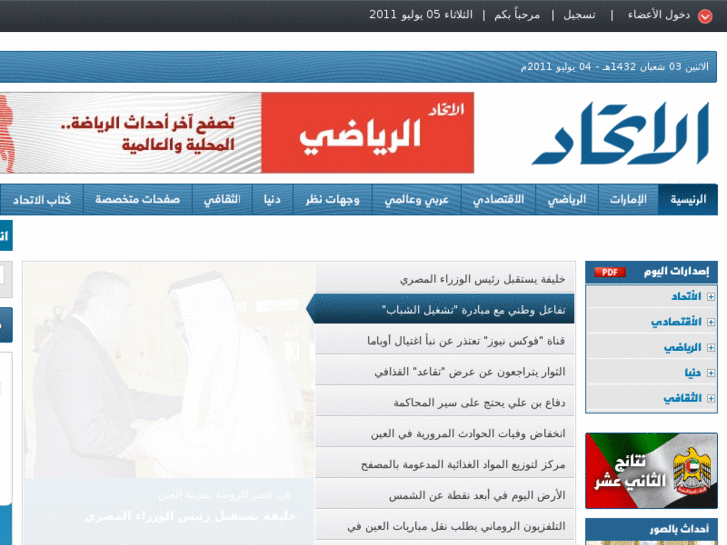Open headline الأرض اليوم في أبعد نقطة عن الشمس

(x=445, y=495)
